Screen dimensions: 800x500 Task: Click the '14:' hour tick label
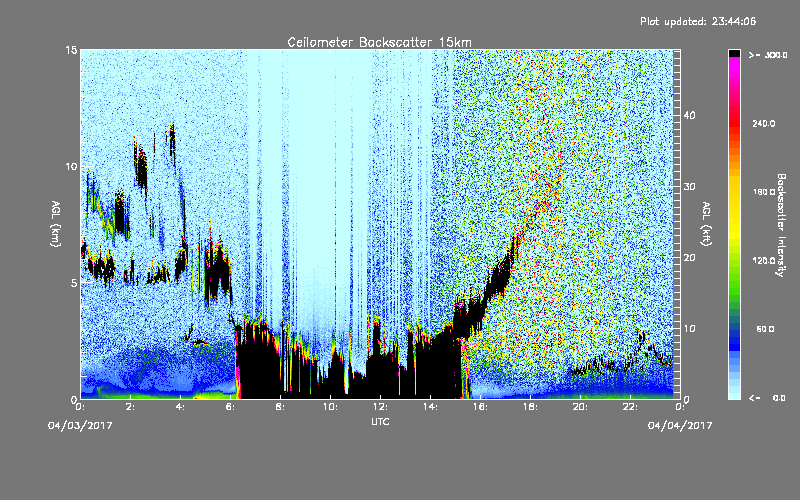click(x=430, y=407)
